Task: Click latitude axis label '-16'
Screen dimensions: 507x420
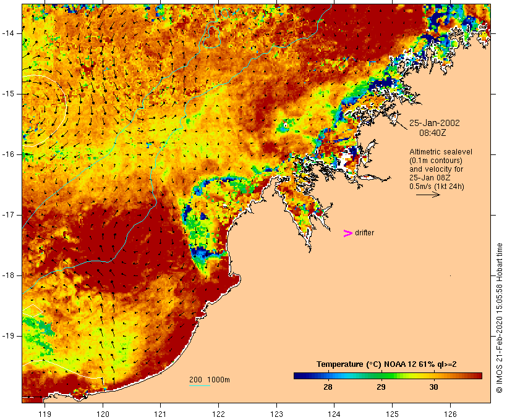Action: [x=8, y=154]
